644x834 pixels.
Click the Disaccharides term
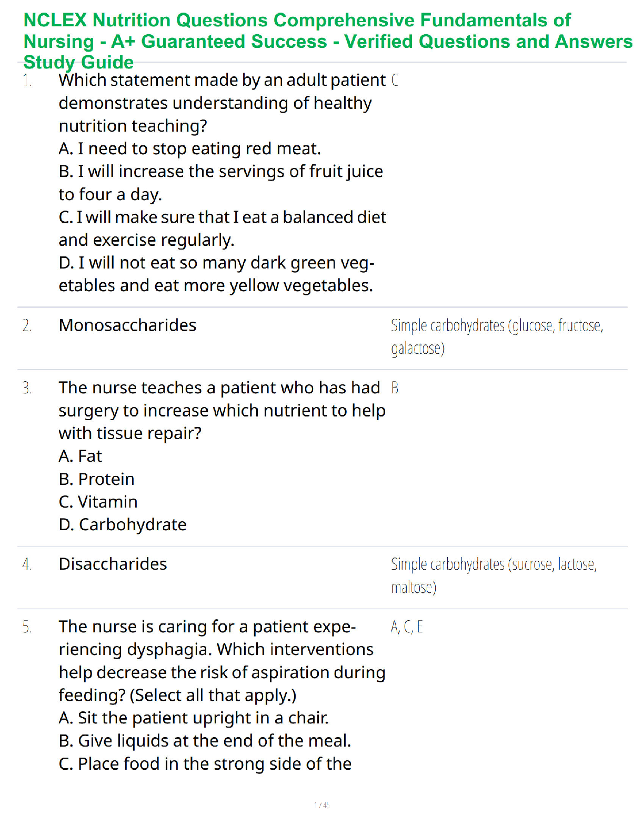coord(113,564)
